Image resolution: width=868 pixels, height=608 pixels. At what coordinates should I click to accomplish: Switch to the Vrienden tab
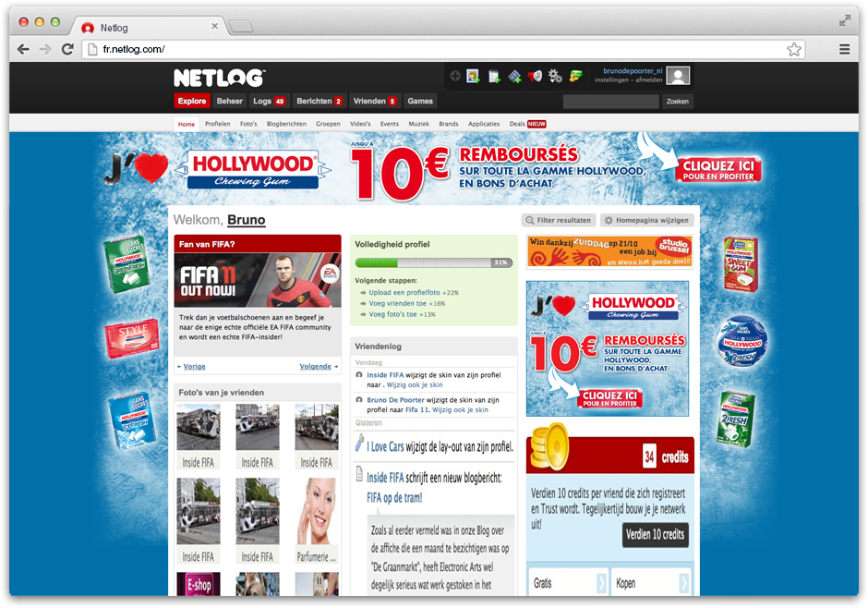pyautogui.click(x=375, y=102)
